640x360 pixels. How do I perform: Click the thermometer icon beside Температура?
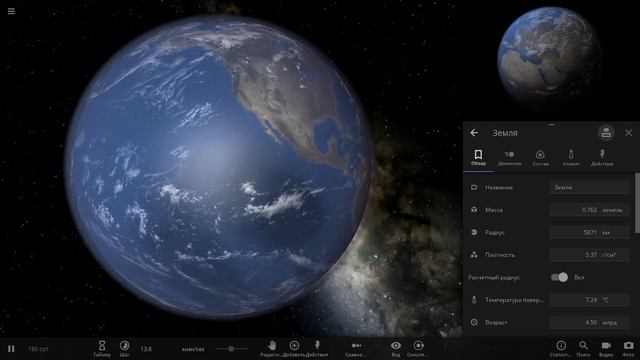coord(474,300)
